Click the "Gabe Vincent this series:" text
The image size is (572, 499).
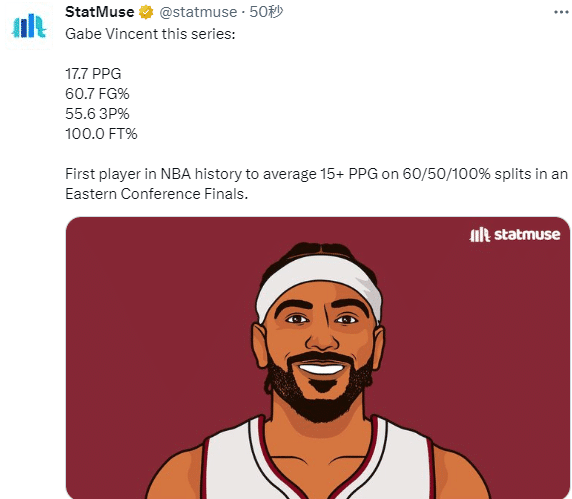[x=150, y=34]
